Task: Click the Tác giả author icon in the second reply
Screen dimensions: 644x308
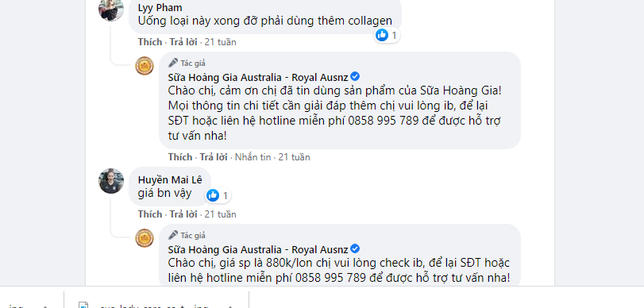Action: coord(173,235)
